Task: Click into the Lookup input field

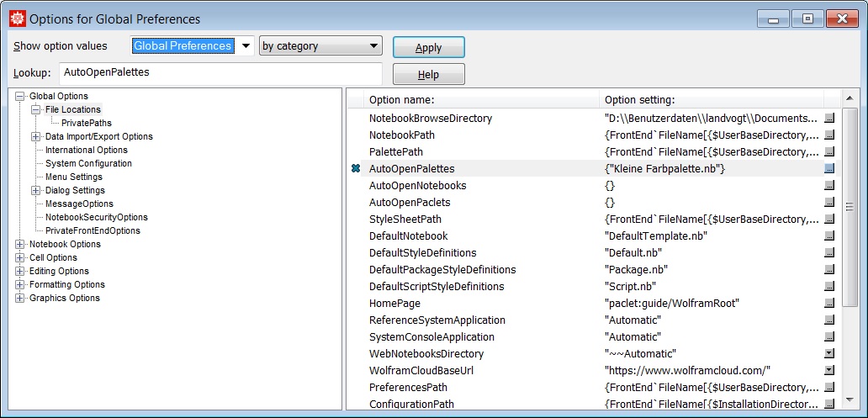Action: point(220,74)
